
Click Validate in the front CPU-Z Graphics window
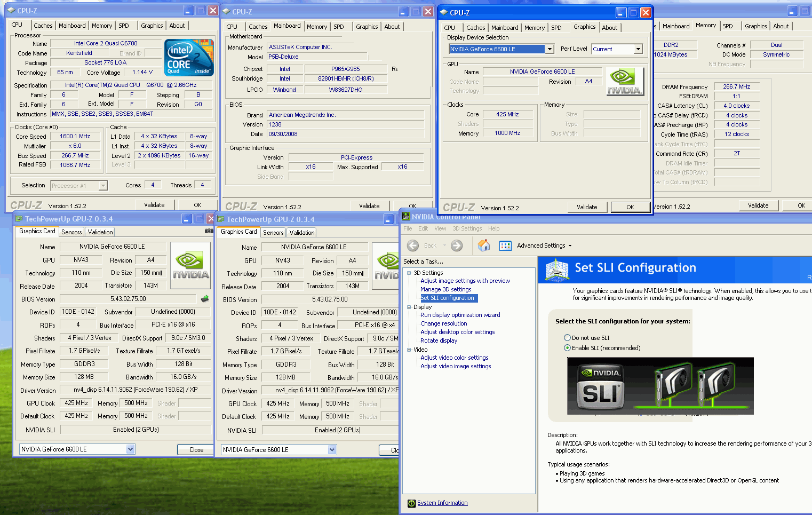(x=587, y=207)
